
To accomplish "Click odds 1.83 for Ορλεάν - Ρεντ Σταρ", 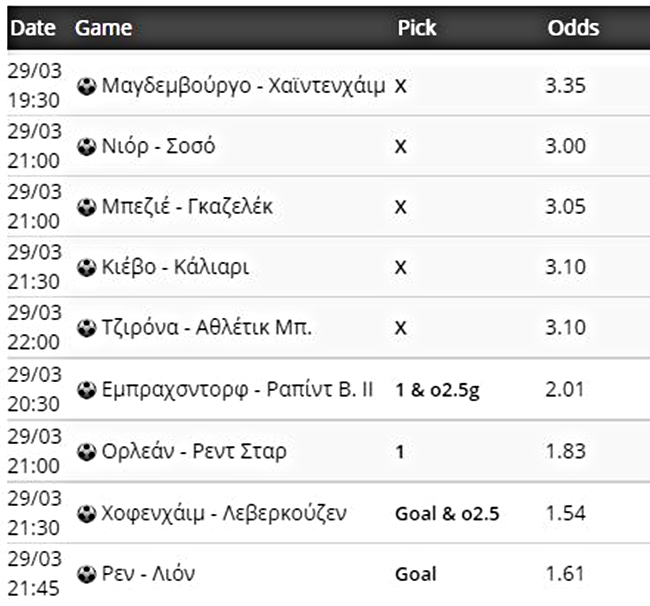I will click(565, 451).
